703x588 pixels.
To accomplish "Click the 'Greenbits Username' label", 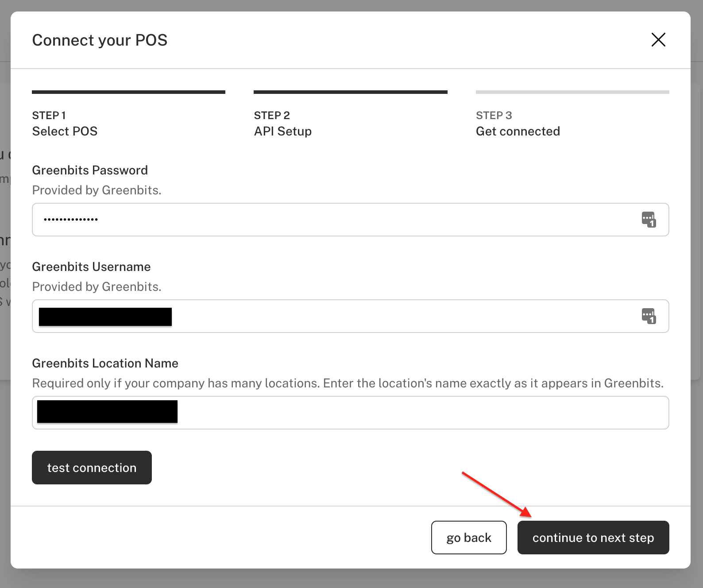I will [x=91, y=267].
